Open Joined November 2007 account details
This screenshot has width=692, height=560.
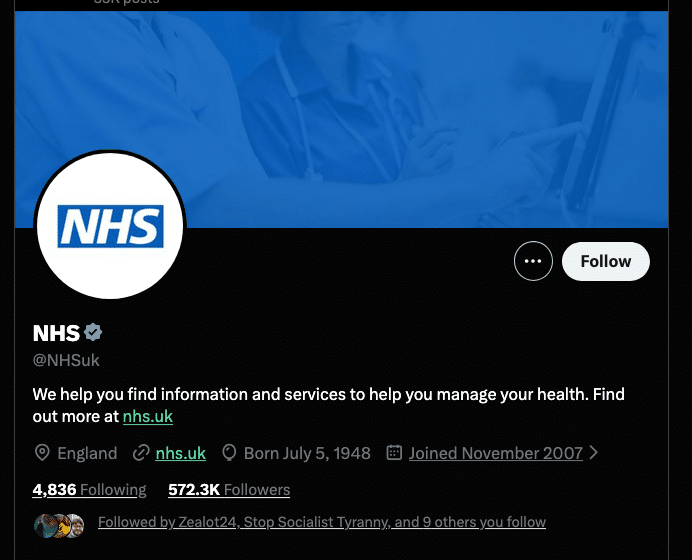(496, 453)
